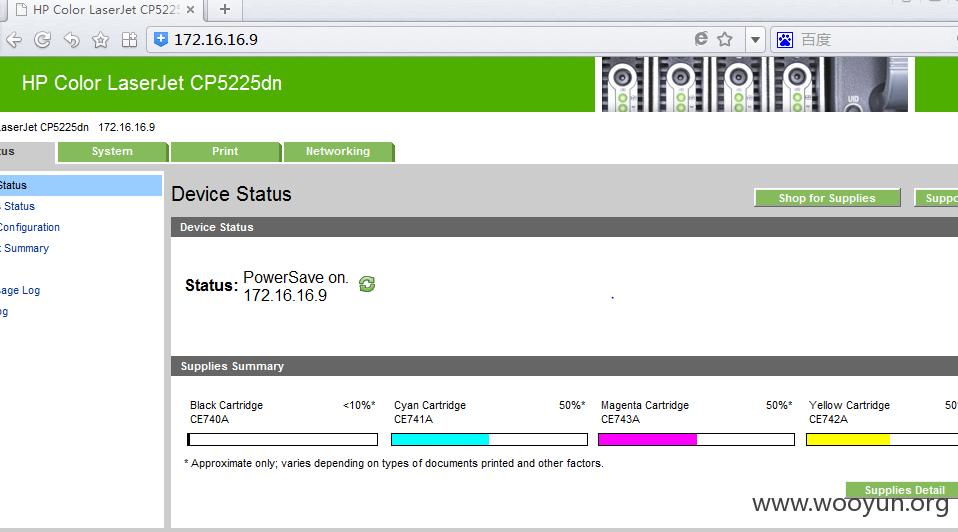Open Supplies Status sidebar link
Screen dimensions: 958x532
pos(18,206)
